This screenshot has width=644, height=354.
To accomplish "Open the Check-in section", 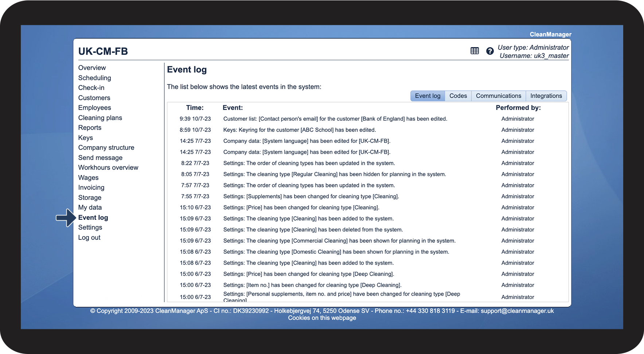I will 91,88.
